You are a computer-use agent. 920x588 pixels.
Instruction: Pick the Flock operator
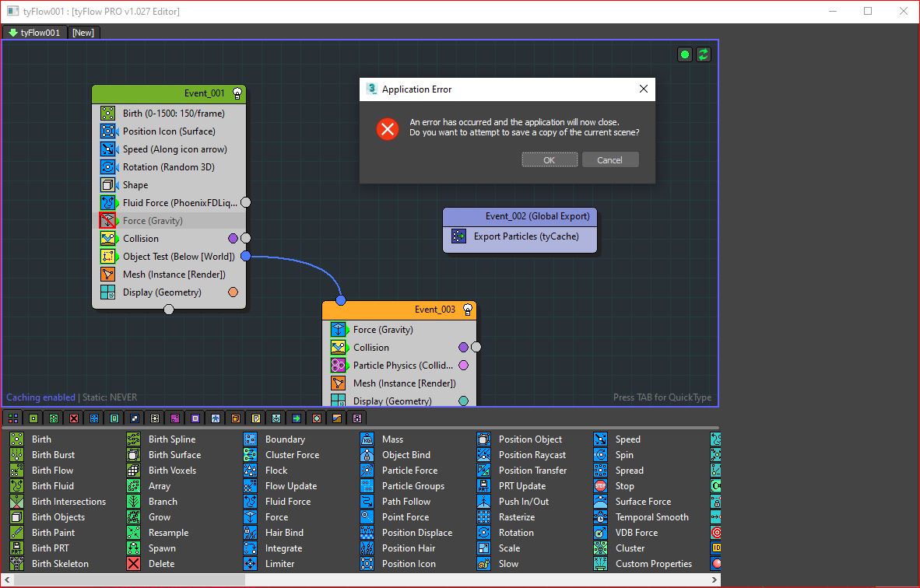coord(265,470)
